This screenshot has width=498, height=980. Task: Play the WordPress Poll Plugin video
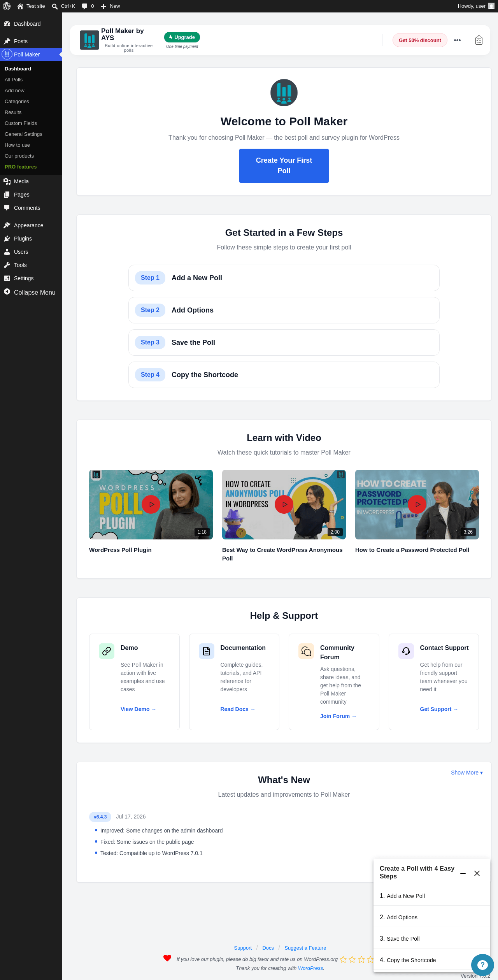151,504
